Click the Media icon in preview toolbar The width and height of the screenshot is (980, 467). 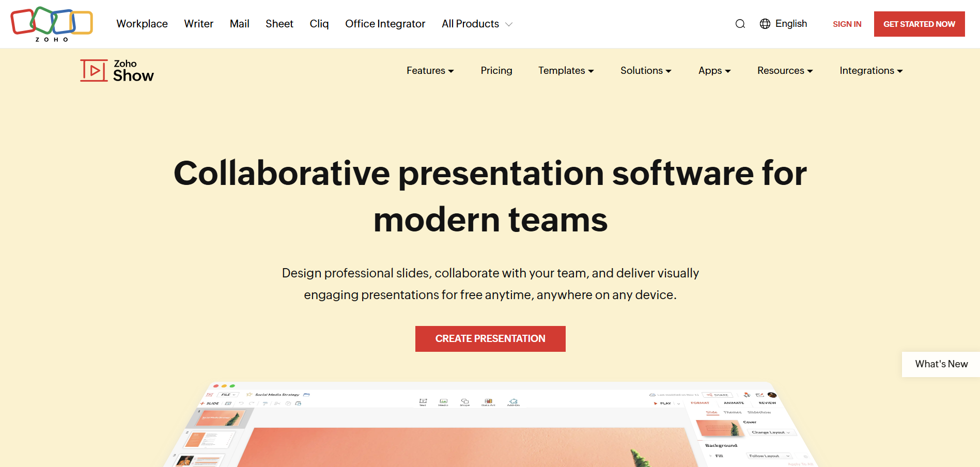(x=443, y=402)
